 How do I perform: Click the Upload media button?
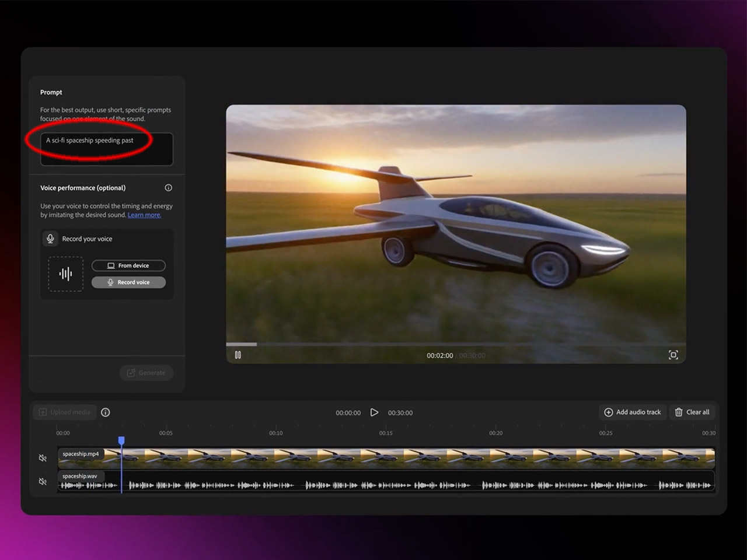pos(65,412)
